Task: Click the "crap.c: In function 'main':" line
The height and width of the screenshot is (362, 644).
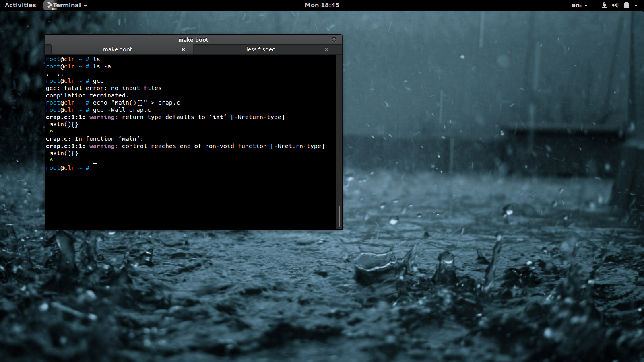Action: (95, 139)
